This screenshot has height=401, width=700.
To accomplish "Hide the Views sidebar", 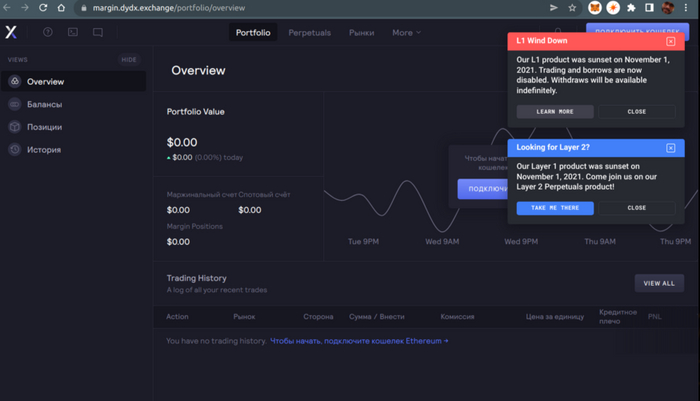I will point(129,59).
